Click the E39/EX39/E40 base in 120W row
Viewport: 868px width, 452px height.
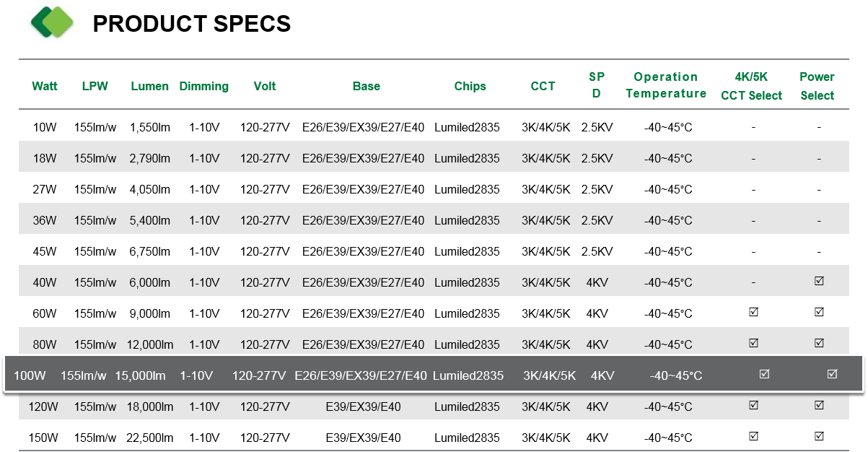(363, 407)
